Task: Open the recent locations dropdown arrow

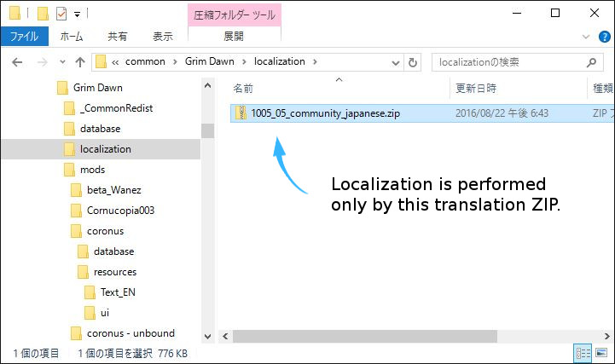Action: pyautogui.click(x=61, y=62)
